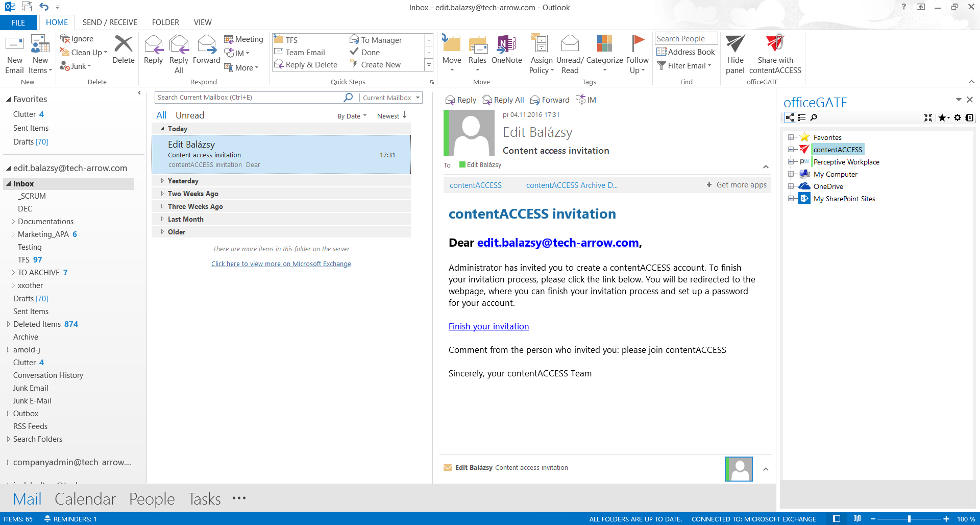Click the Ignore conversation icon
Viewport: 980px width, 525px height.
[65, 39]
